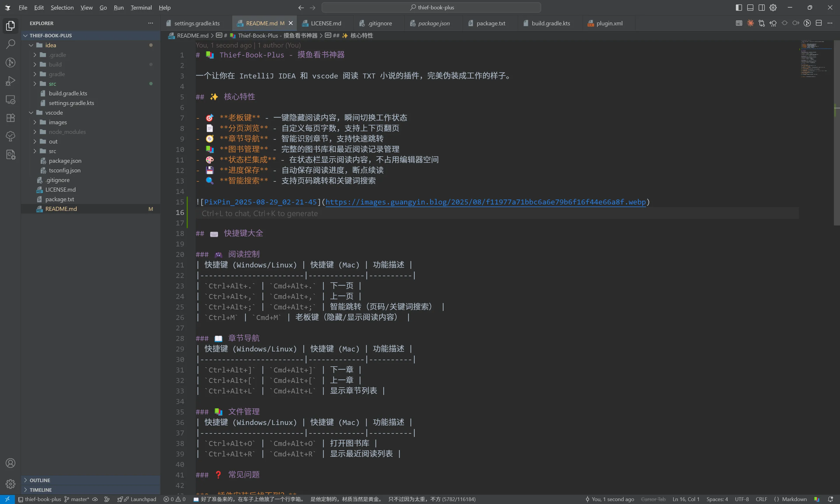Open the Help menu

[x=165, y=8]
